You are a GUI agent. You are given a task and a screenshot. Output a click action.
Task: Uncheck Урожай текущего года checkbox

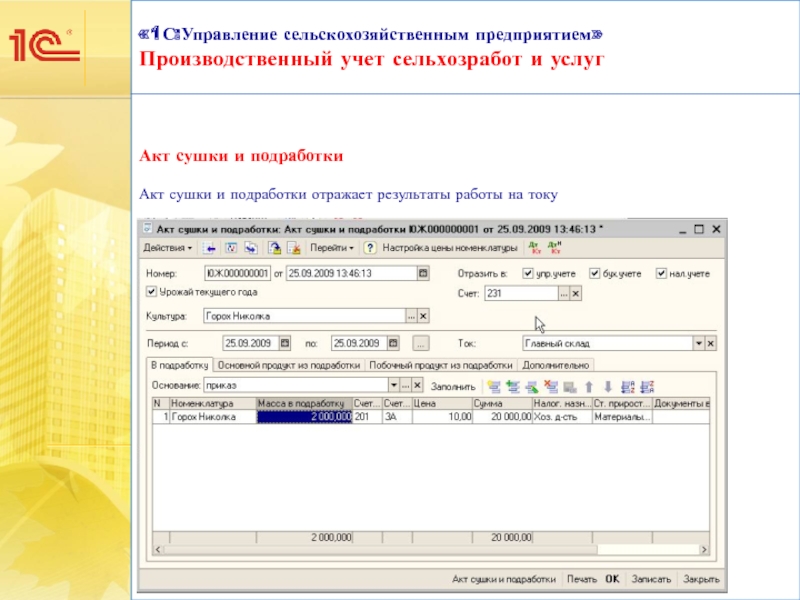coord(151,292)
